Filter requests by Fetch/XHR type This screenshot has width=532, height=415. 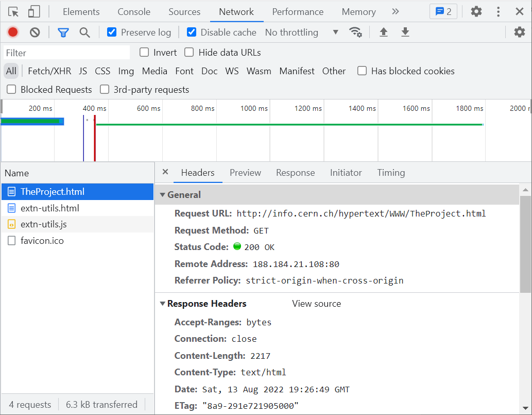click(49, 71)
